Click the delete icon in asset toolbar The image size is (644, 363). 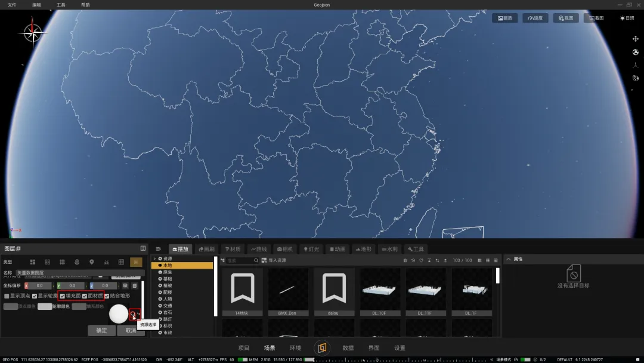[x=405, y=260]
